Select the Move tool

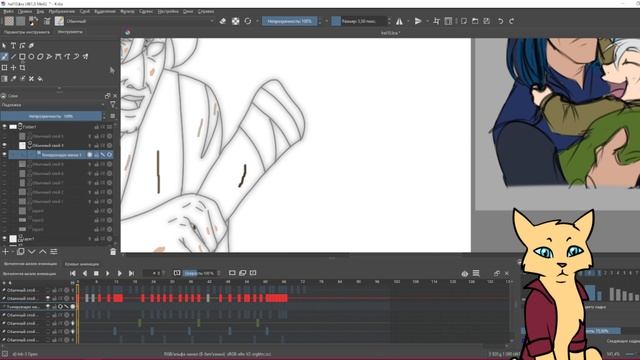[x=13, y=68]
